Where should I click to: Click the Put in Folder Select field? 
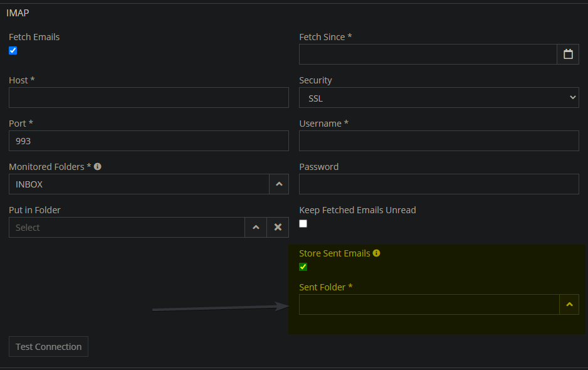pyautogui.click(x=127, y=228)
